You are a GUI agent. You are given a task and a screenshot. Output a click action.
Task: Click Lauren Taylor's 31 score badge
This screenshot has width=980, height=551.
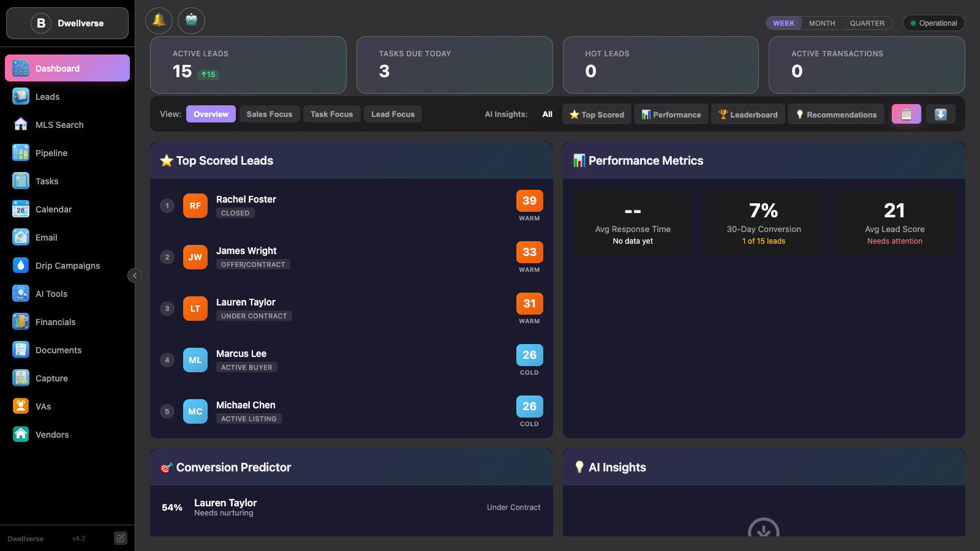pos(530,304)
